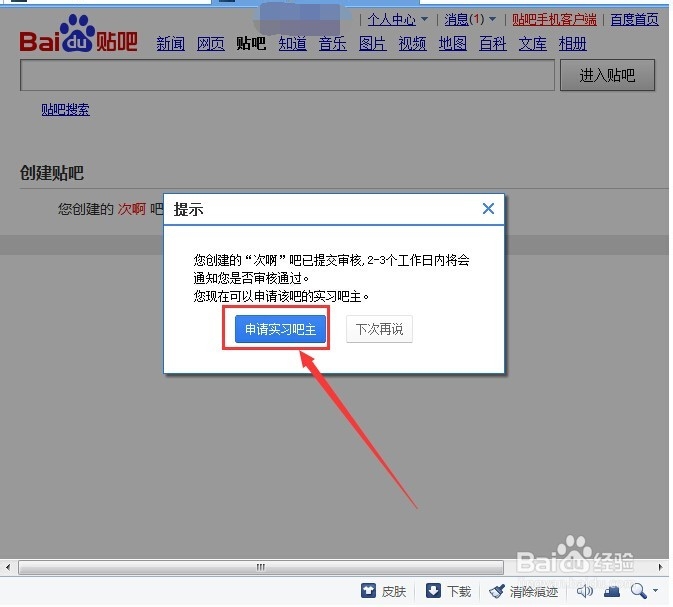Open the 相册 navigation link
This screenshot has width=673, height=607.
click(573, 44)
